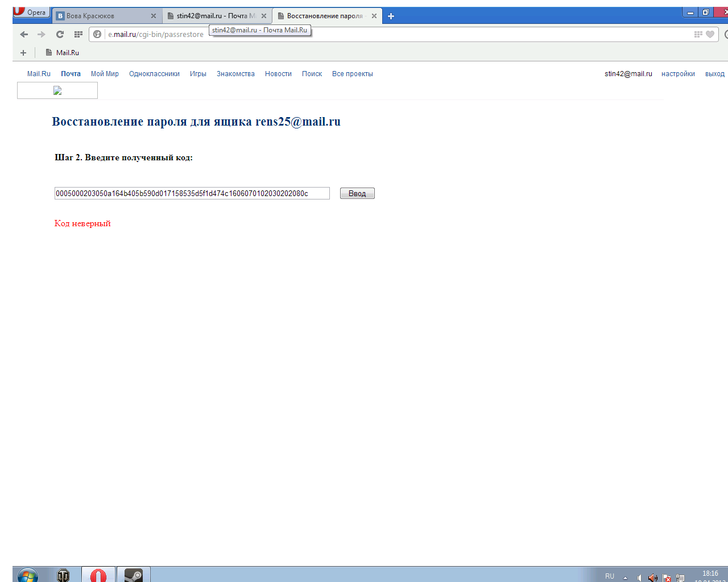Screen dimensions: 728x582
Task: Open the Opera main menu button
Action: tap(31, 12)
